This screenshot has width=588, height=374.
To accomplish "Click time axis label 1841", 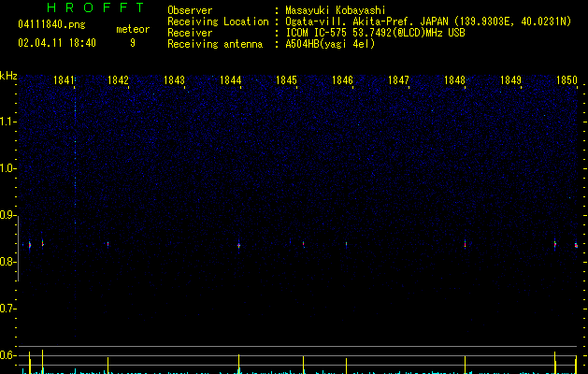I will (x=64, y=80).
